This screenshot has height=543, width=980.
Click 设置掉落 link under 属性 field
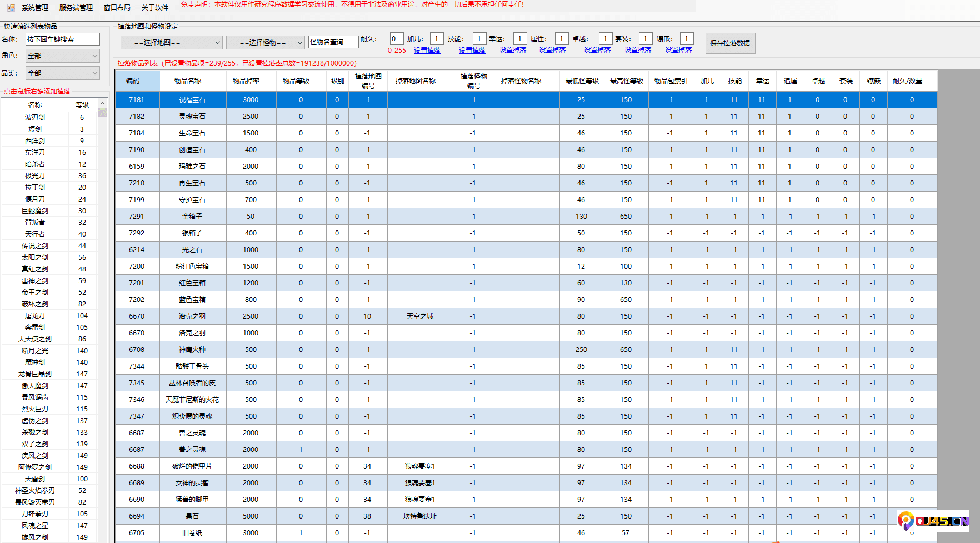coord(552,50)
